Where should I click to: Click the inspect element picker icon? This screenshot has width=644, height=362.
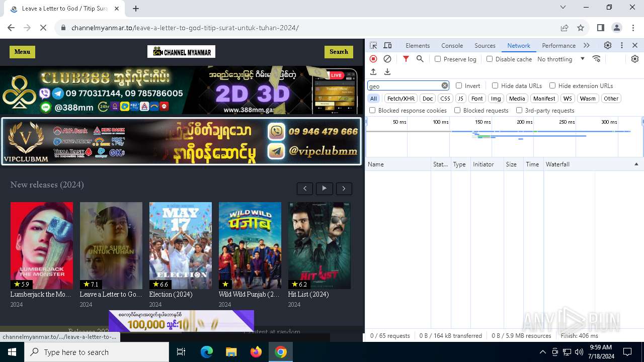[x=373, y=45]
